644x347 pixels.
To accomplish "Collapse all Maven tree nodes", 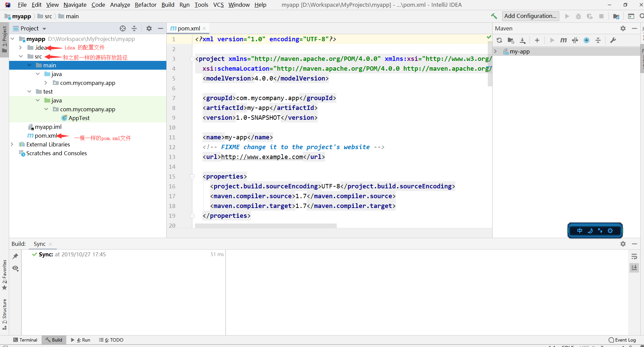I will (x=598, y=41).
